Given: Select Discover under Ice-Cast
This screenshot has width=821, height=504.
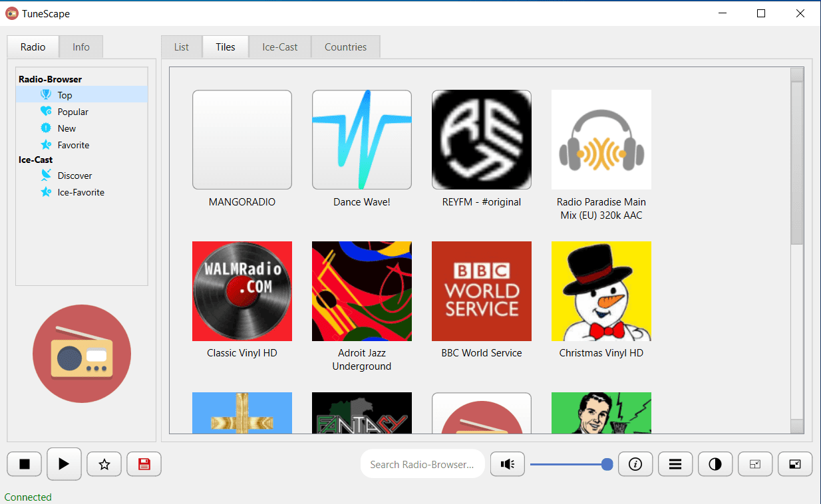Looking at the screenshot, I should click(x=82, y=175).
